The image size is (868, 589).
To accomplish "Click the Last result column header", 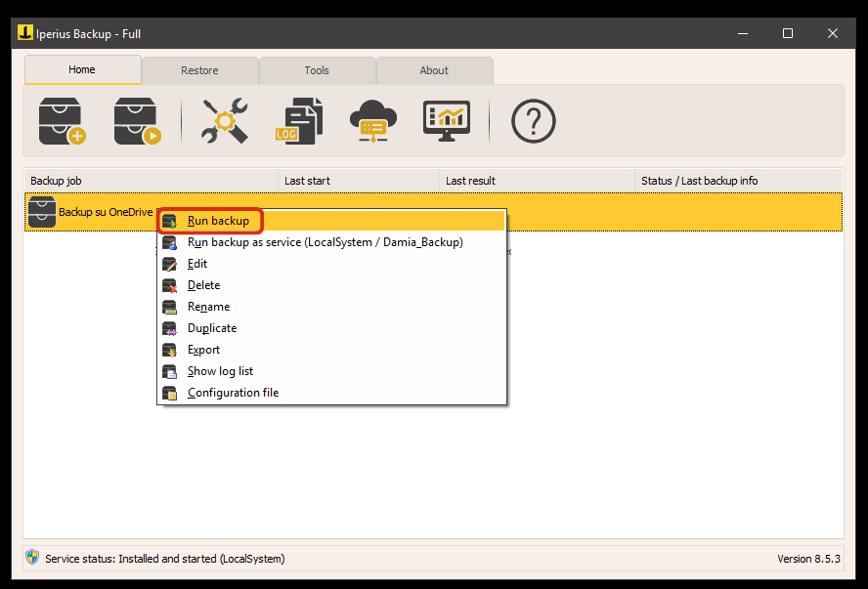I will [538, 181].
